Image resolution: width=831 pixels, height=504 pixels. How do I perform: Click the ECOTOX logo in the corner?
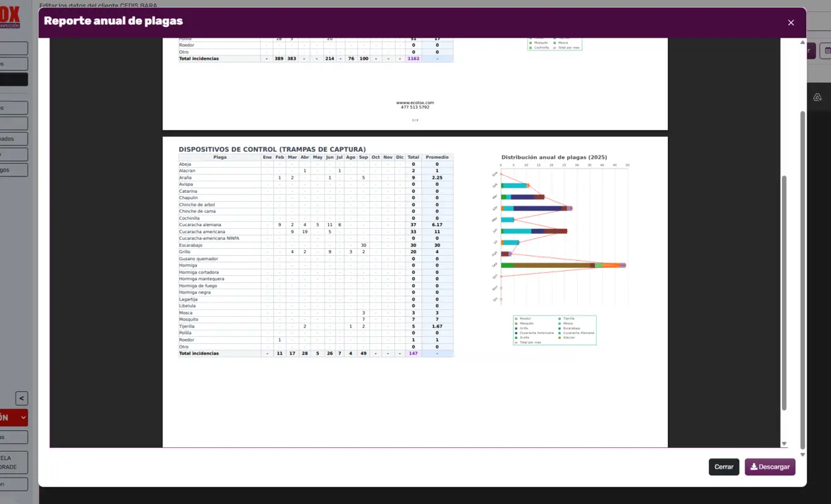10,16
